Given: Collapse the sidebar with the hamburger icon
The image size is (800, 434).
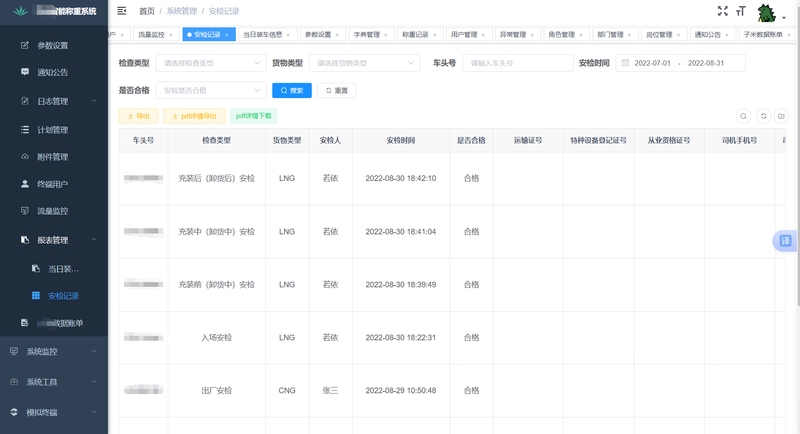Looking at the screenshot, I should point(122,11).
